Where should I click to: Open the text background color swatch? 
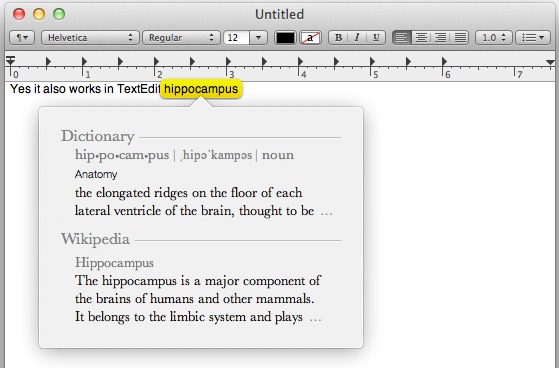(x=310, y=37)
